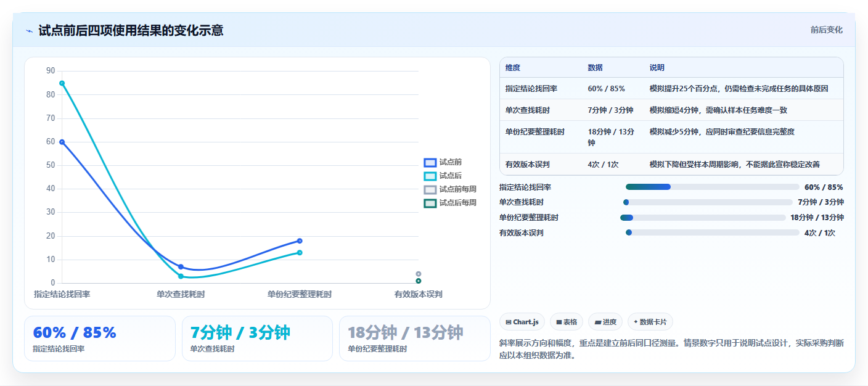
Task: Click description 模拟减少5分钟，应同时审查纪要信息完整度
Action: tap(722, 132)
